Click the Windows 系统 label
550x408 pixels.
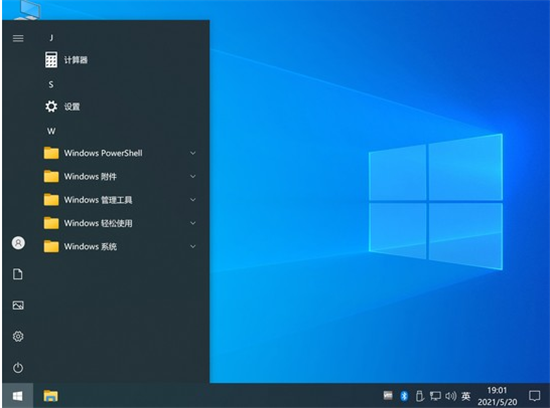(90, 247)
